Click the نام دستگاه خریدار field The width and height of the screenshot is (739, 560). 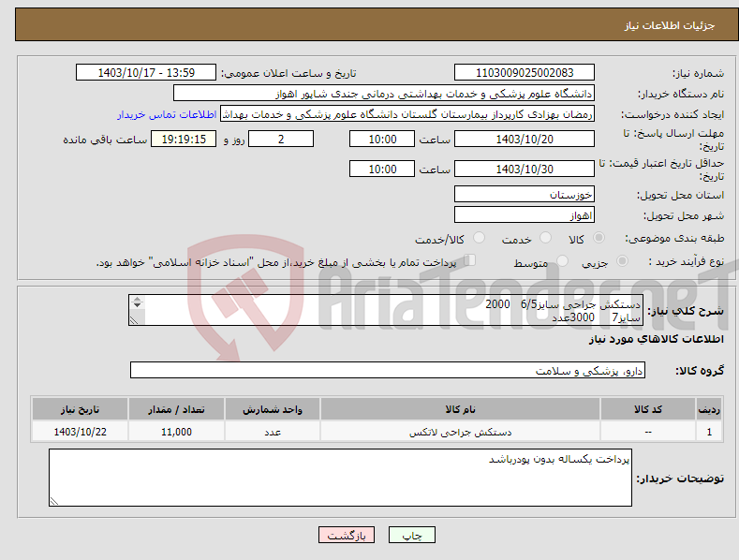[384, 94]
